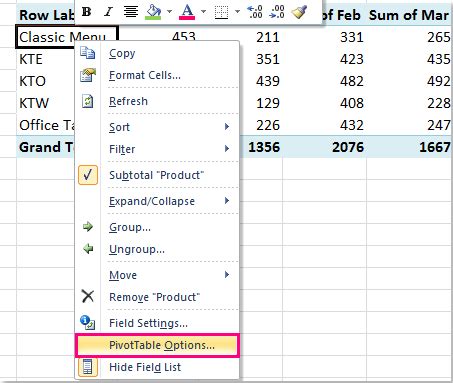Viewport: 453px width, 383px height.
Task: Click the Row Labels header cell
Action: click(45, 15)
